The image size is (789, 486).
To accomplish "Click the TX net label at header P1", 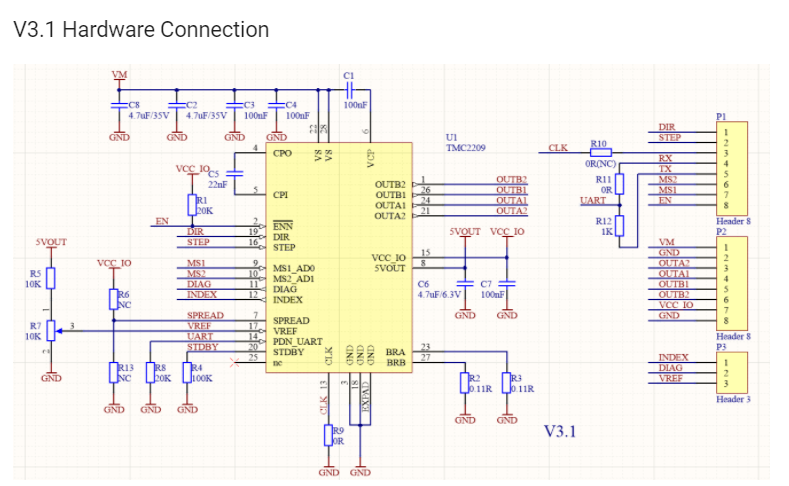I will click(665, 169).
